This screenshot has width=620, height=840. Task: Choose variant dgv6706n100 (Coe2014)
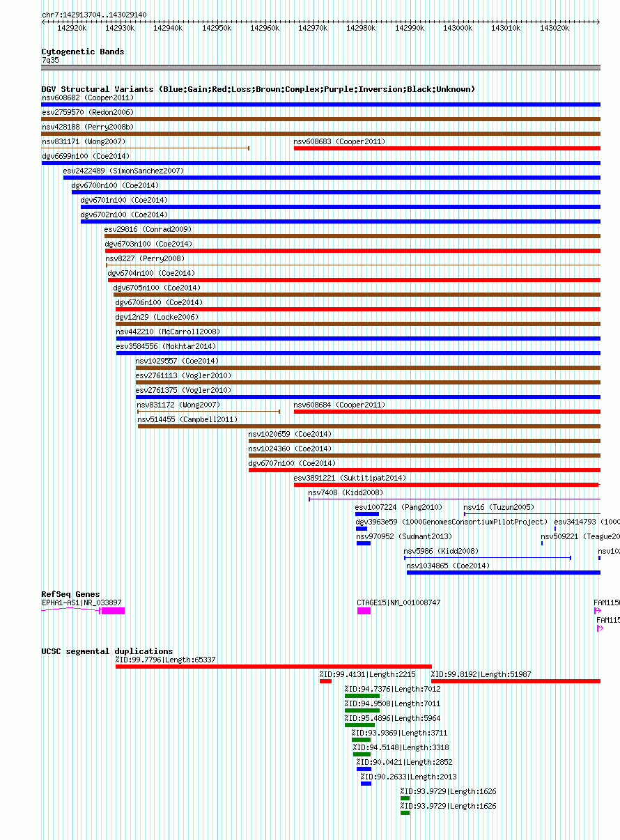[x=159, y=302]
